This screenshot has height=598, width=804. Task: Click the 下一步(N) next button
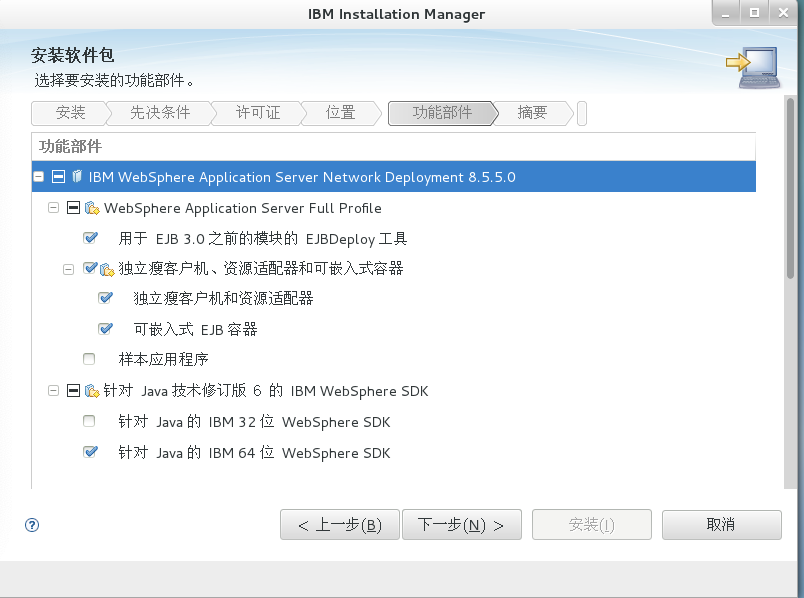tap(461, 525)
